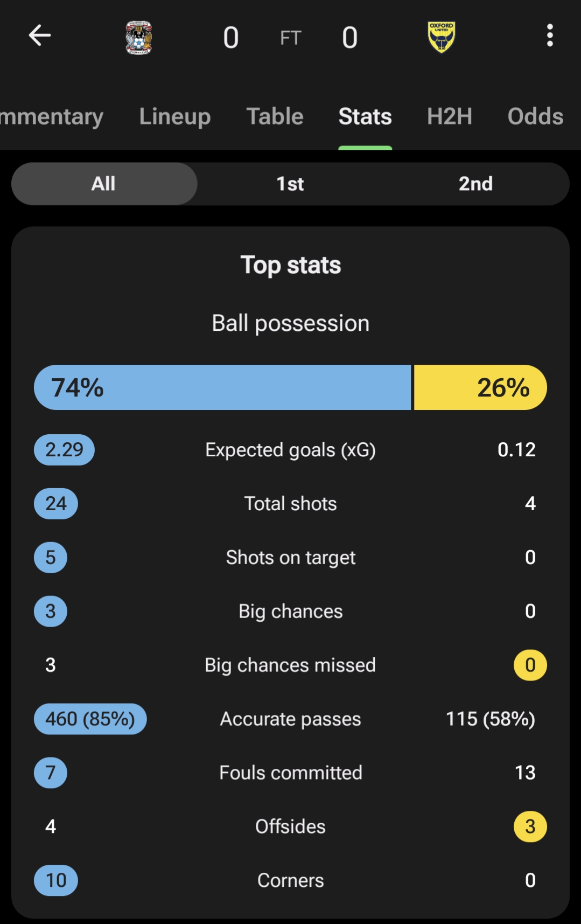Tap the yellow 26% possession segment
The height and width of the screenshot is (924, 581).
(x=480, y=387)
